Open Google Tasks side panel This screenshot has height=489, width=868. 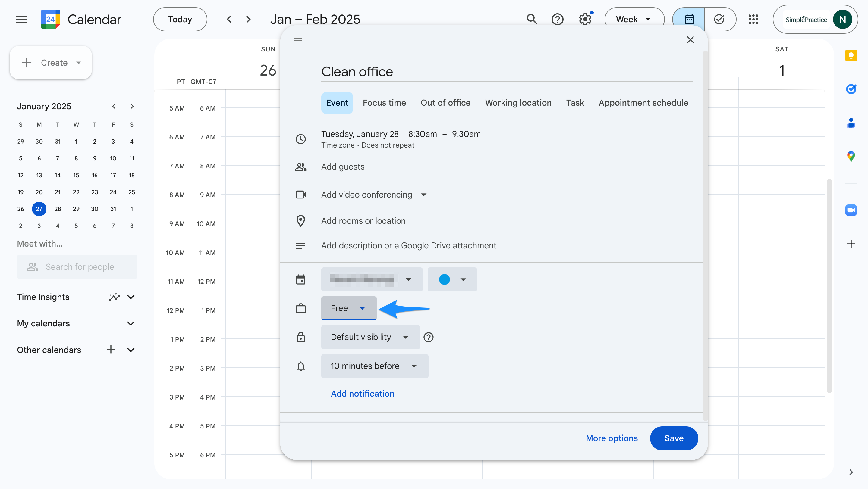coord(851,89)
